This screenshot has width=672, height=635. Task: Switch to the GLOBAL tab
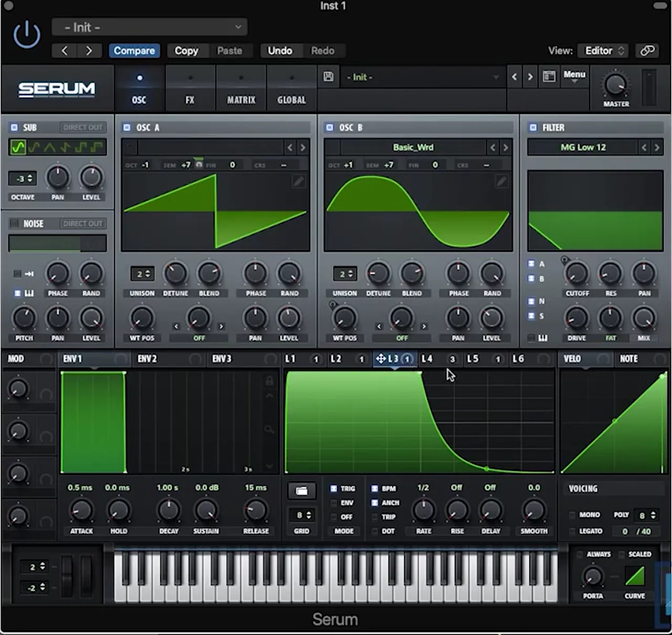[x=291, y=88]
